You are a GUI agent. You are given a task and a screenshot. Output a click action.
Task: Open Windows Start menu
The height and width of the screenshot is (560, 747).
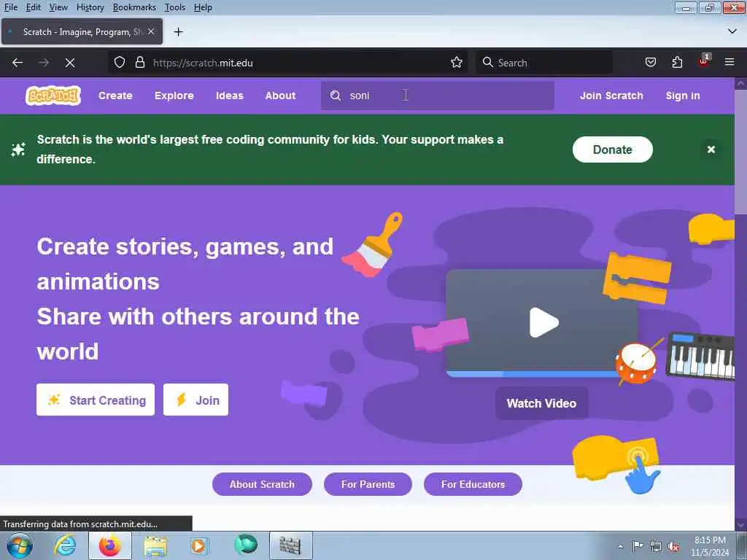tap(20, 545)
